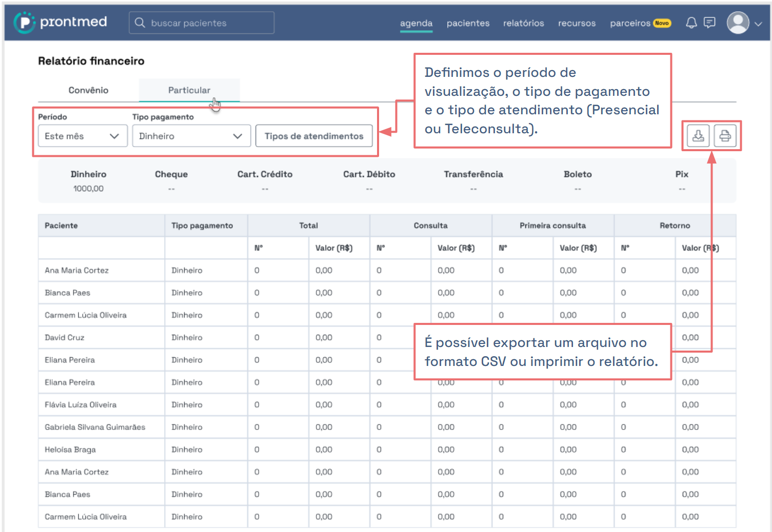
Task: Print the financial report
Action: tap(725, 136)
